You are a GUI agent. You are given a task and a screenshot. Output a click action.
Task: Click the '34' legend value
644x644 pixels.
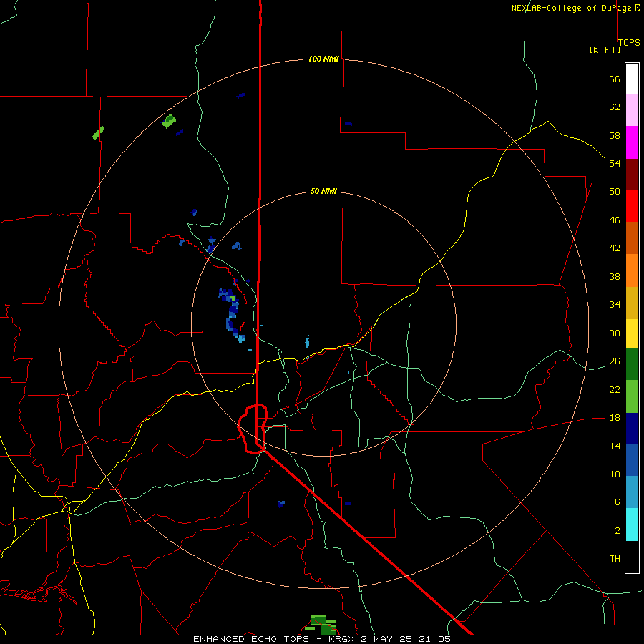coord(615,305)
